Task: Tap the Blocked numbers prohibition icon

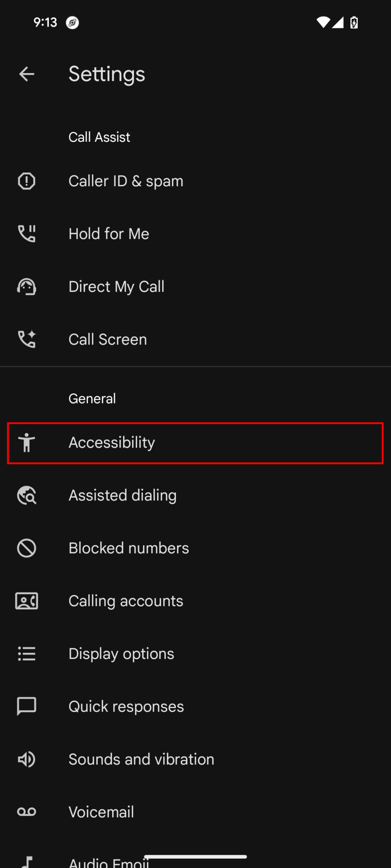Action: coord(27,548)
